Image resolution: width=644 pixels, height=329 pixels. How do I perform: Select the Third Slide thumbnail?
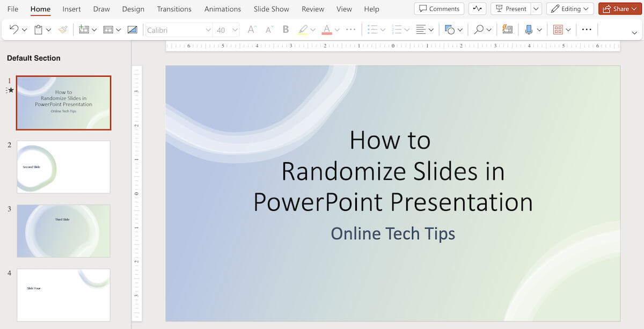(x=63, y=231)
